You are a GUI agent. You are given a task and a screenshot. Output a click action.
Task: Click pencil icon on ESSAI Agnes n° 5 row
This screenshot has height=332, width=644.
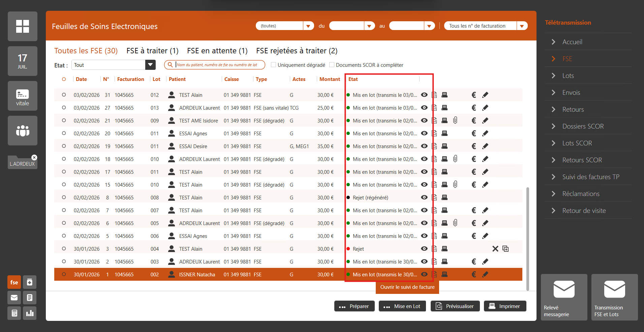click(x=485, y=236)
